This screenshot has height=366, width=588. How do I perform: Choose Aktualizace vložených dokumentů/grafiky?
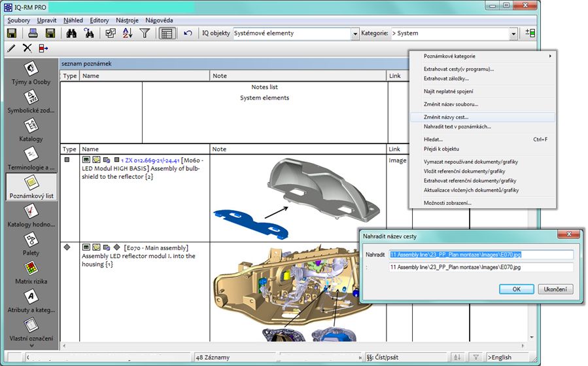pos(482,190)
